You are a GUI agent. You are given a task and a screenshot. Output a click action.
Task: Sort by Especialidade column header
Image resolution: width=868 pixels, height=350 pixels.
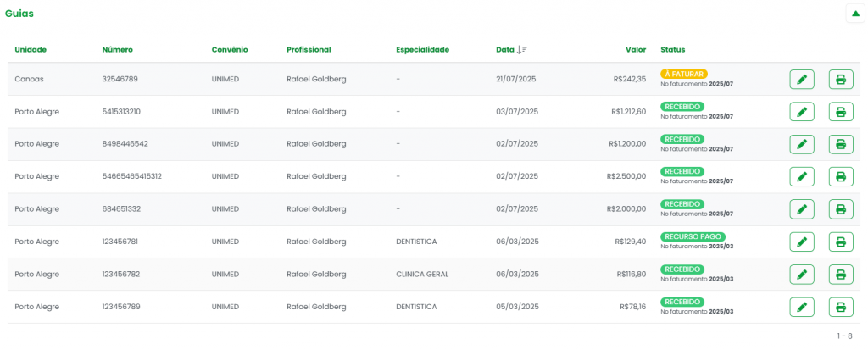pyautogui.click(x=422, y=49)
